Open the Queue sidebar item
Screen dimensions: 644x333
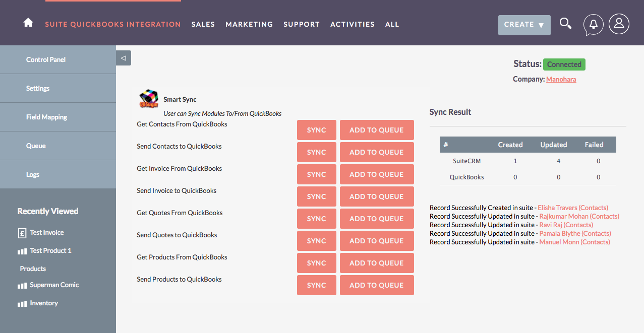36,146
